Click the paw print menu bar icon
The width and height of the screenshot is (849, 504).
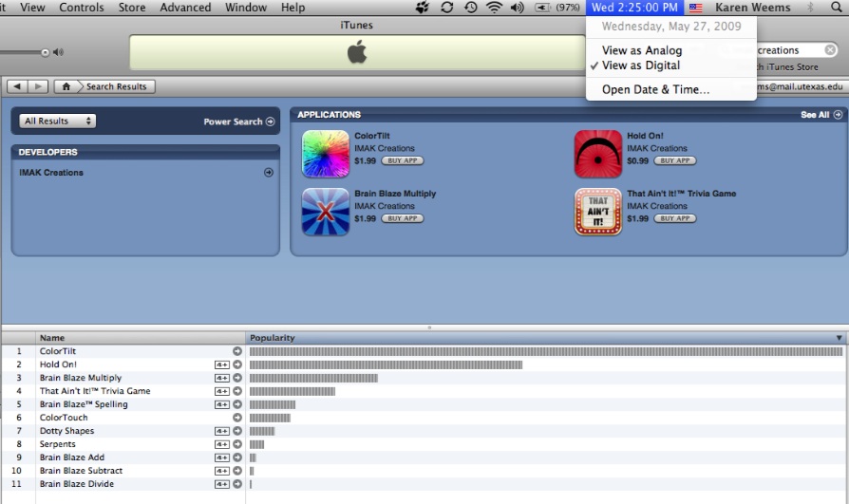[x=423, y=7]
